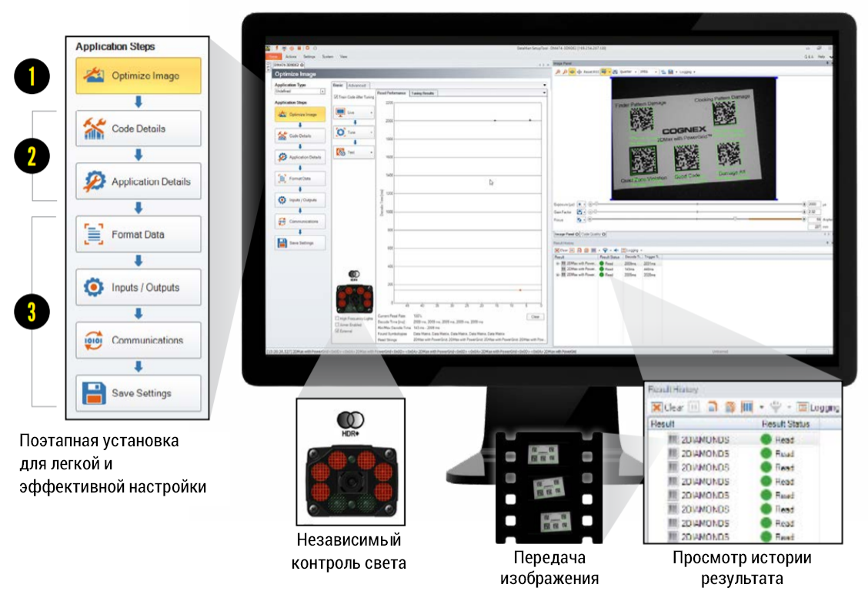Select Optimize Image in the enlarged Application Steps panel
Screen dimensions: 868x591
pyautogui.click(x=139, y=76)
